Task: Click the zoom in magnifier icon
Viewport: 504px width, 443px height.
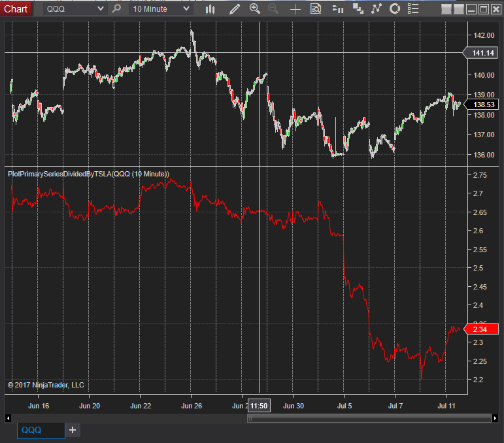Action: tap(254, 8)
